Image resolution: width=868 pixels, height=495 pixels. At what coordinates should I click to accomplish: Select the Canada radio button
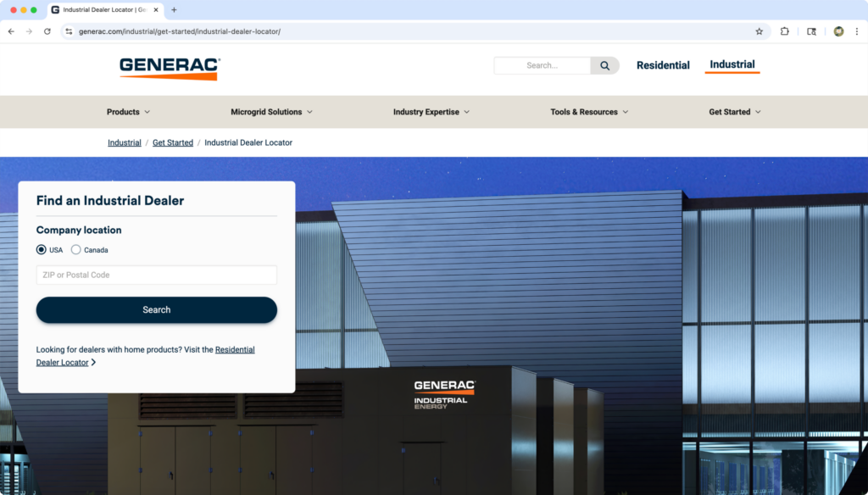[76, 250]
